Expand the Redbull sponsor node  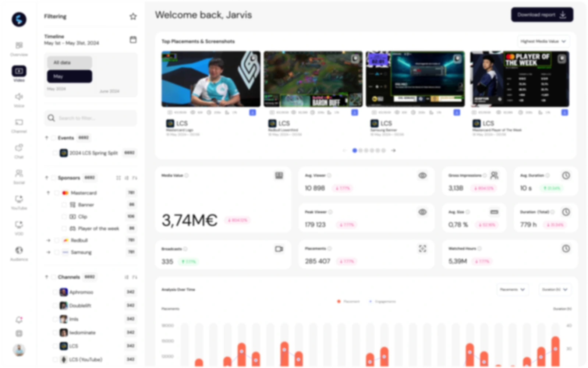point(48,240)
